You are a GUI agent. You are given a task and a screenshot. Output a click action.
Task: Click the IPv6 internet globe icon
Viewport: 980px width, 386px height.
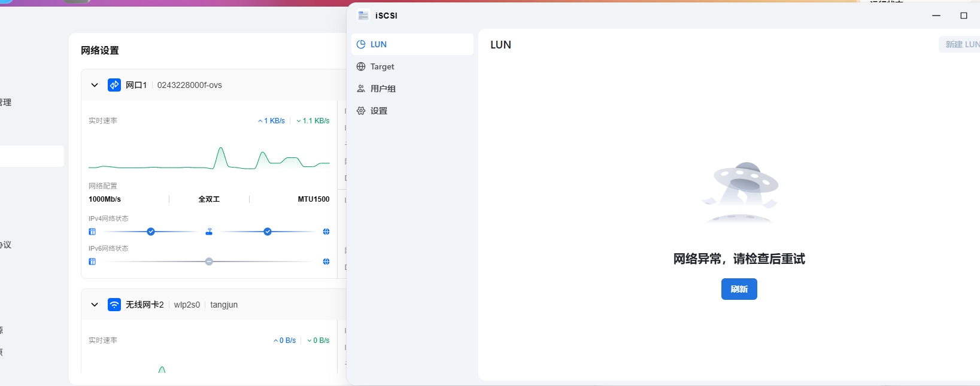326,262
